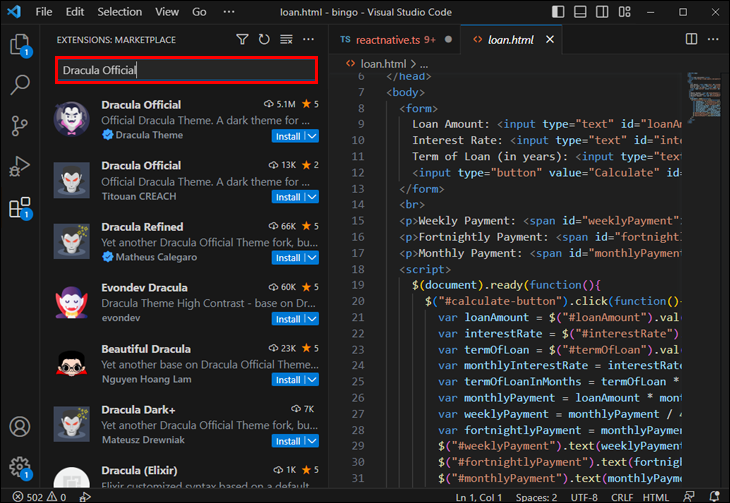Click the VS Code logo icon

pyautogui.click(x=14, y=12)
